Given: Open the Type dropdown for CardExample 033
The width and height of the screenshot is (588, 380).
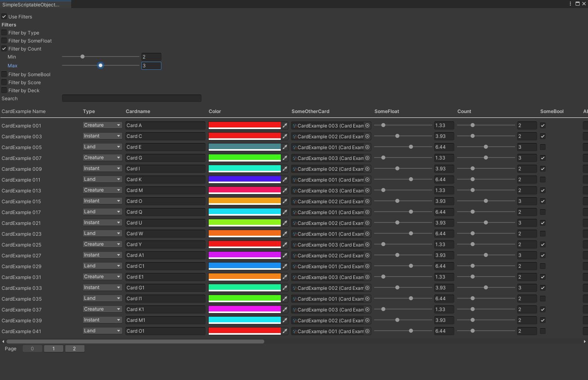Looking at the screenshot, I should point(102,287).
